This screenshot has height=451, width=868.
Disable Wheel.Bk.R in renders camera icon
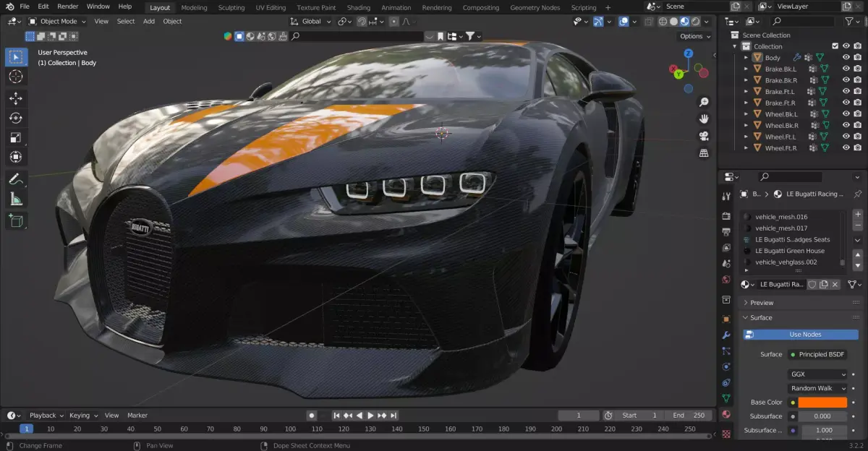click(x=857, y=125)
